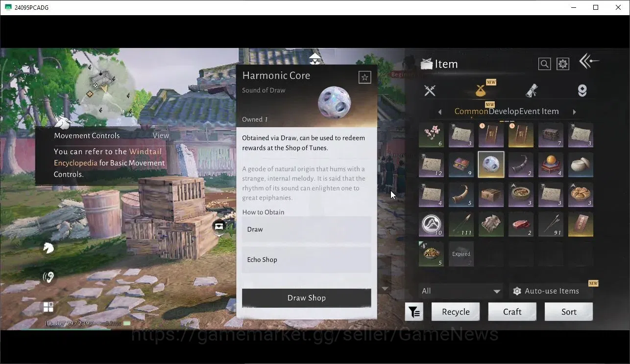Open the filter list icon beside Recycle
The width and height of the screenshot is (630, 364).
(x=414, y=312)
